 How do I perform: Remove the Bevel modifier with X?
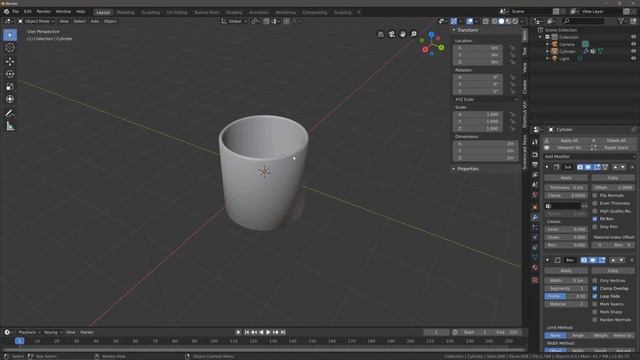click(632, 260)
